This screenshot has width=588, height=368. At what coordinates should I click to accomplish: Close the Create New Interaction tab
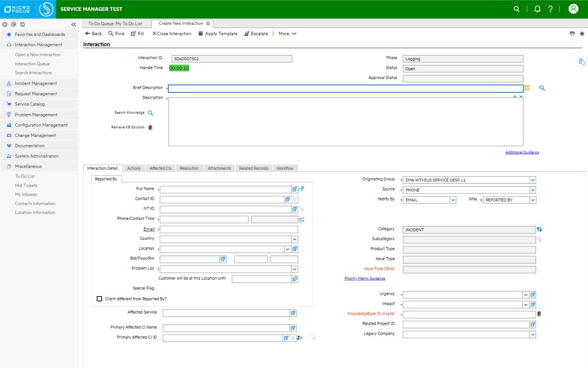tap(208, 23)
